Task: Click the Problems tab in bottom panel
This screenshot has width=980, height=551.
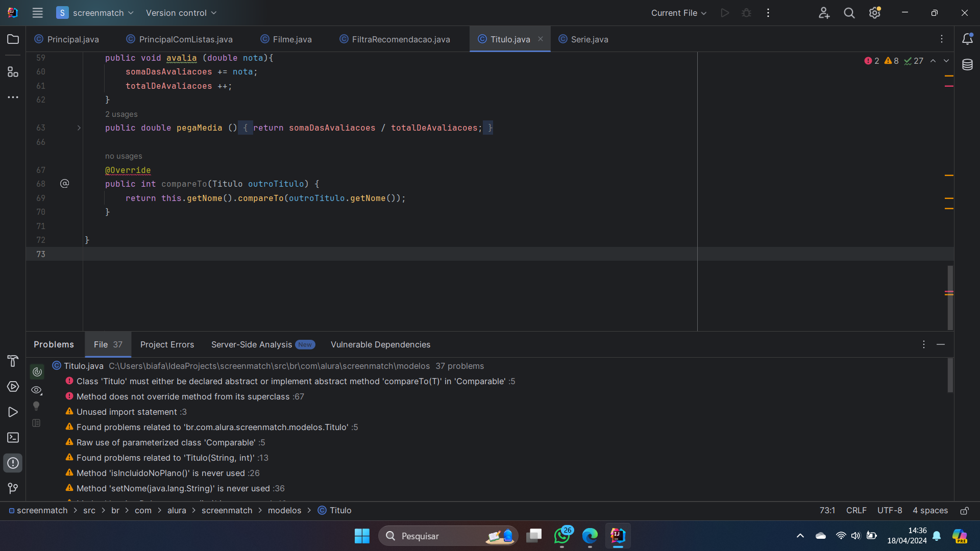Action: click(x=54, y=344)
